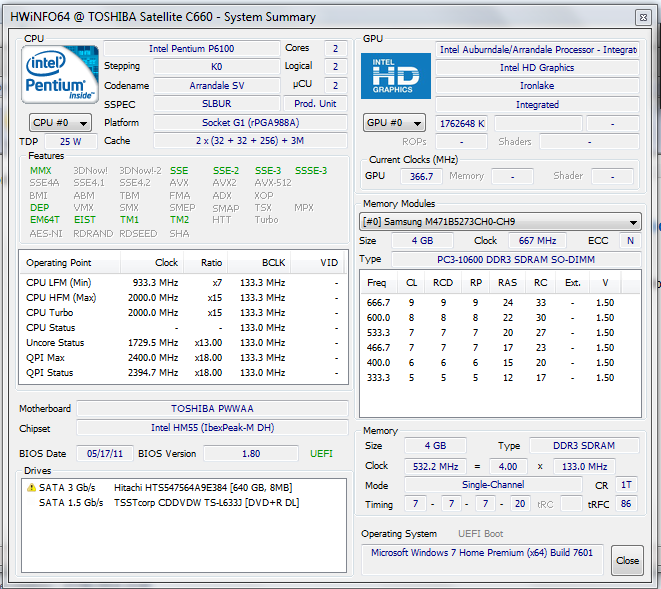The height and width of the screenshot is (589, 661).
Task: Select the 533.3 frequency timing row
Action: pos(500,333)
